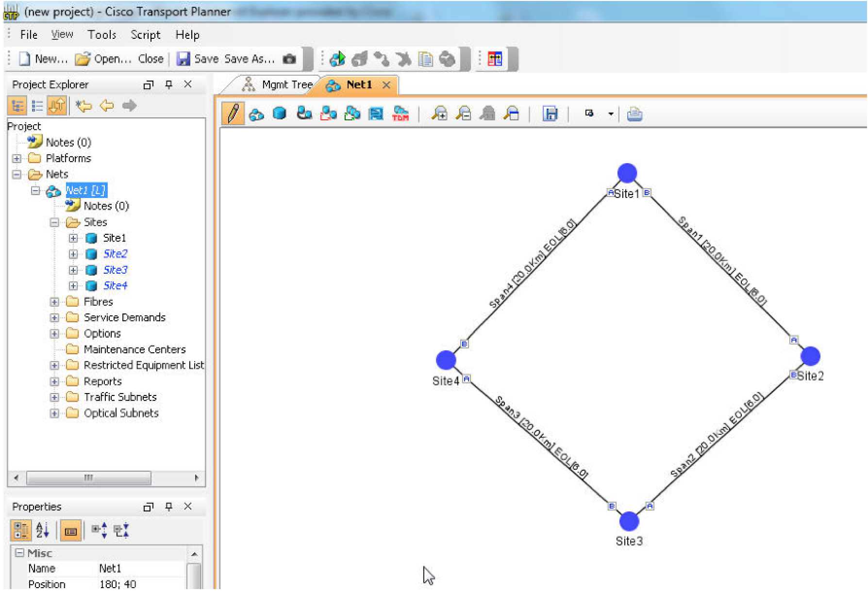Select Site3 node in the network diagram

[629, 522]
